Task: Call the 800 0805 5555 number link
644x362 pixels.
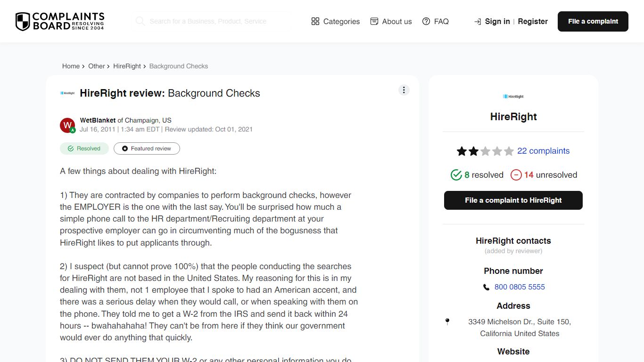Action: (x=520, y=287)
